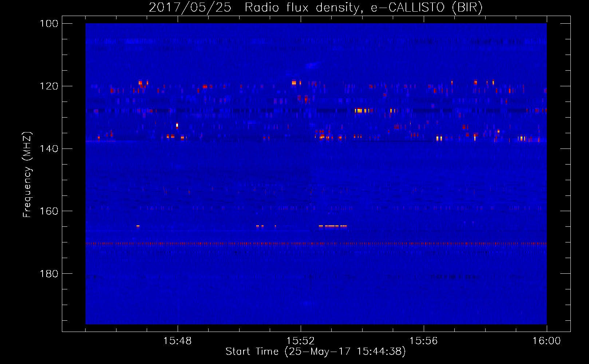Image resolution: width=589 pixels, height=364 pixels.
Task: Select the 160 frequency tick label
Action: [x=49, y=211]
